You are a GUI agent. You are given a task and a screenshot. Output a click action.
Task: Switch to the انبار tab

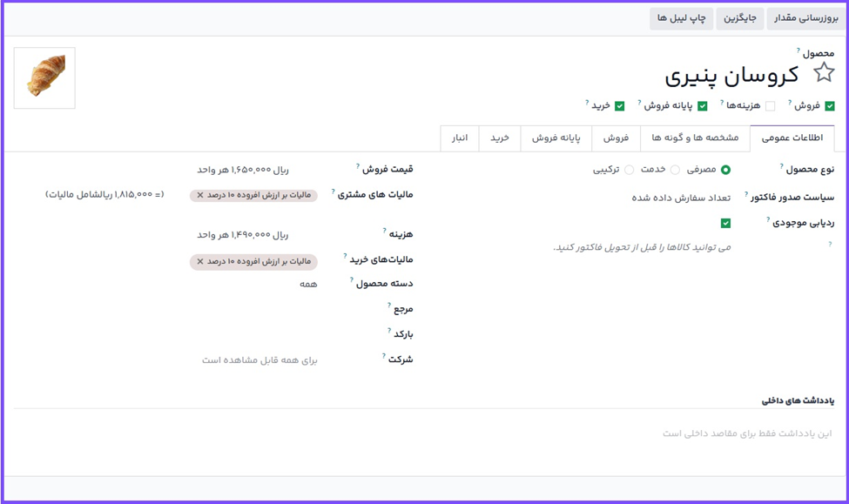[x=460, y=138]
